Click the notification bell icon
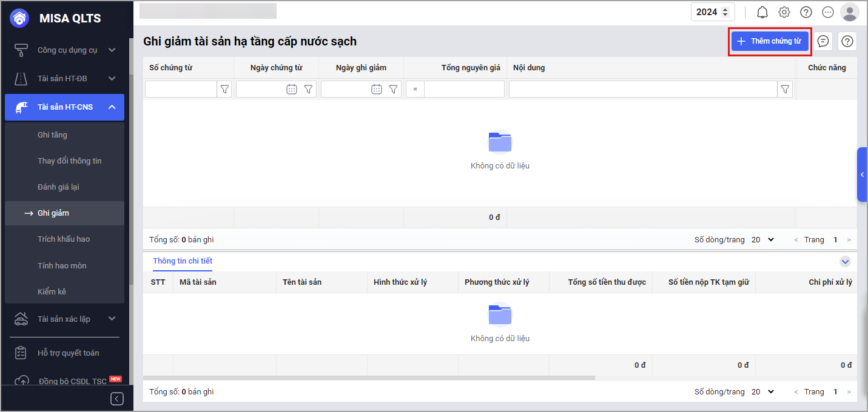This screenshot has height=412, width=868. coord(762,12)
